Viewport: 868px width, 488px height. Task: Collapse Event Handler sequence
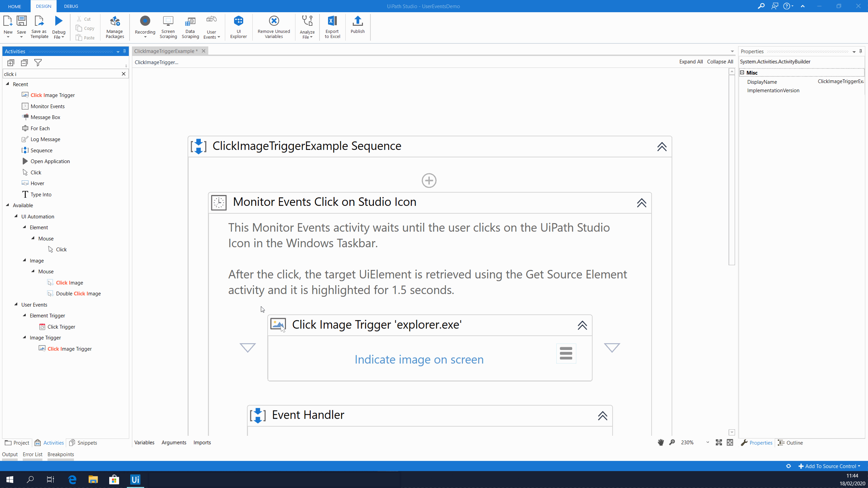click(602, 415)
